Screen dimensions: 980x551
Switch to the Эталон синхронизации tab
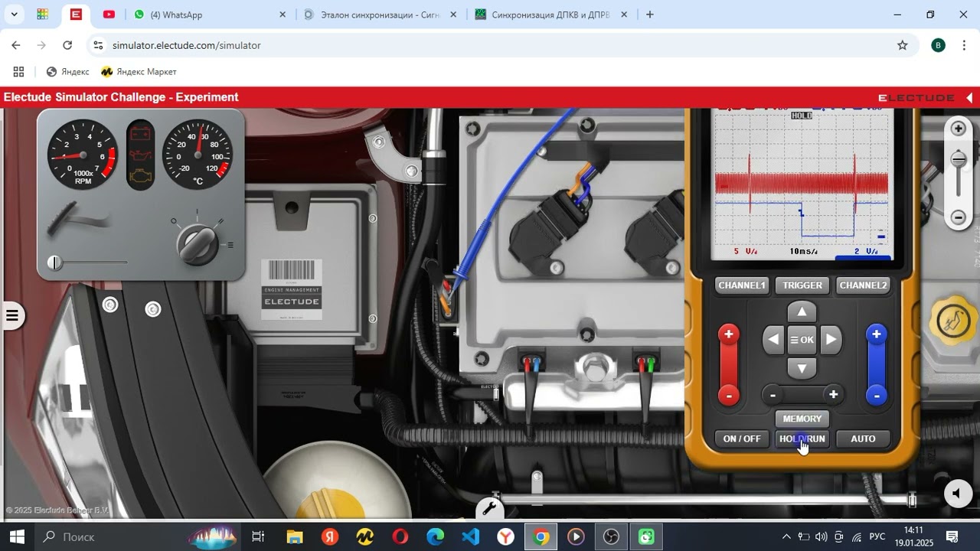click(381, 15)
